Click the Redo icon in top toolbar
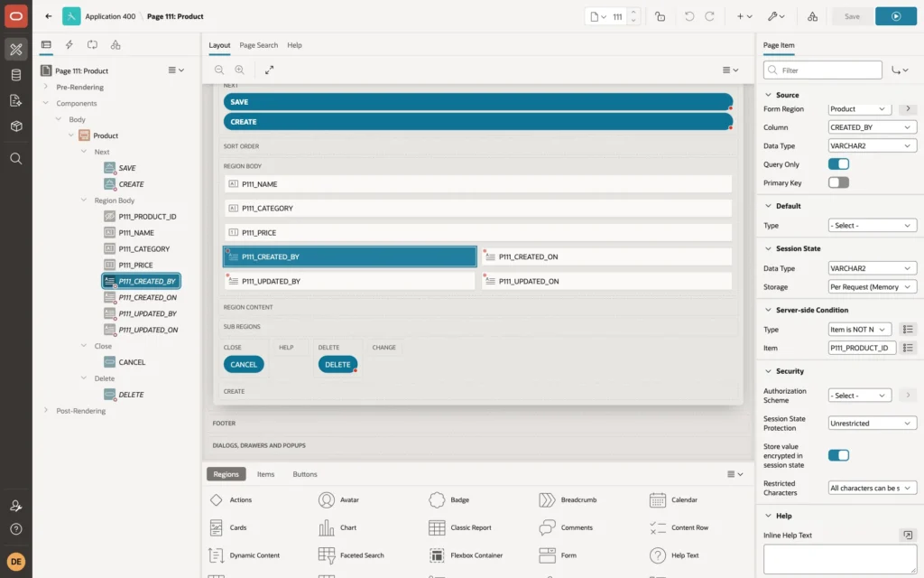The image size is (924, 578). pyautogui.click(x=709, y=16)
